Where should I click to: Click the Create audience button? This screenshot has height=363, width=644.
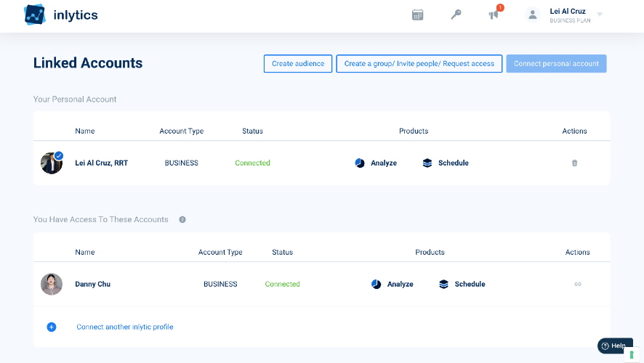(x=298, y=64)
